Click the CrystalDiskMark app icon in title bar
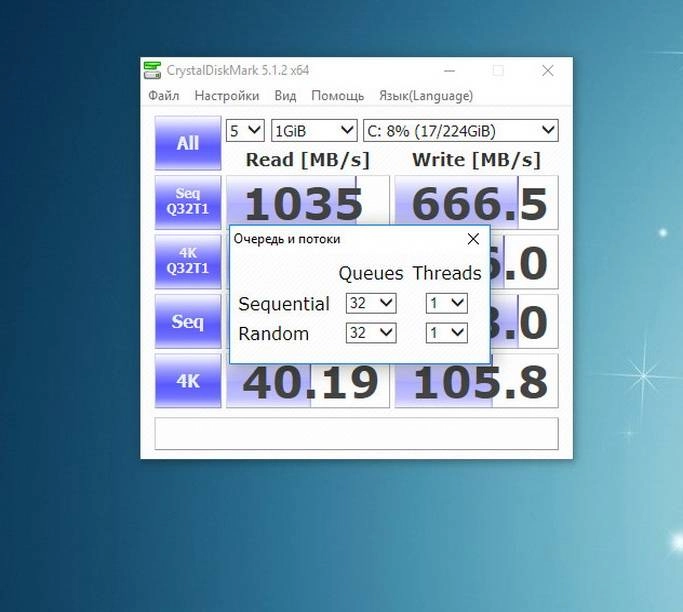683x612 pixels. tap(152, 71)
